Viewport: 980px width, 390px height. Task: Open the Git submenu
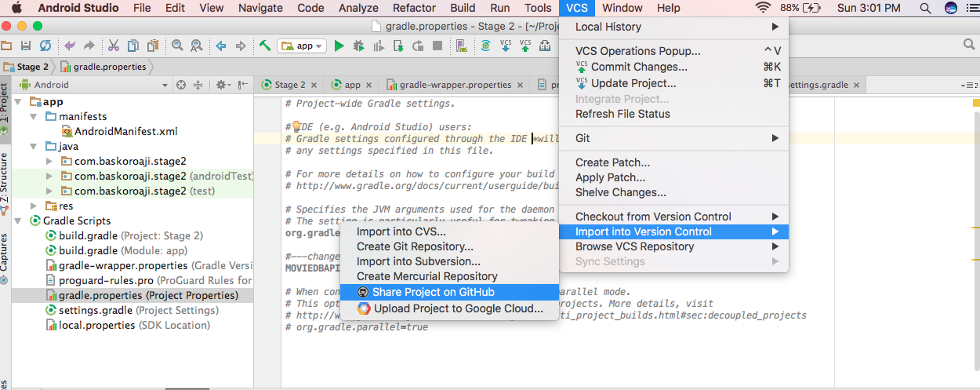tap(673, 138)
